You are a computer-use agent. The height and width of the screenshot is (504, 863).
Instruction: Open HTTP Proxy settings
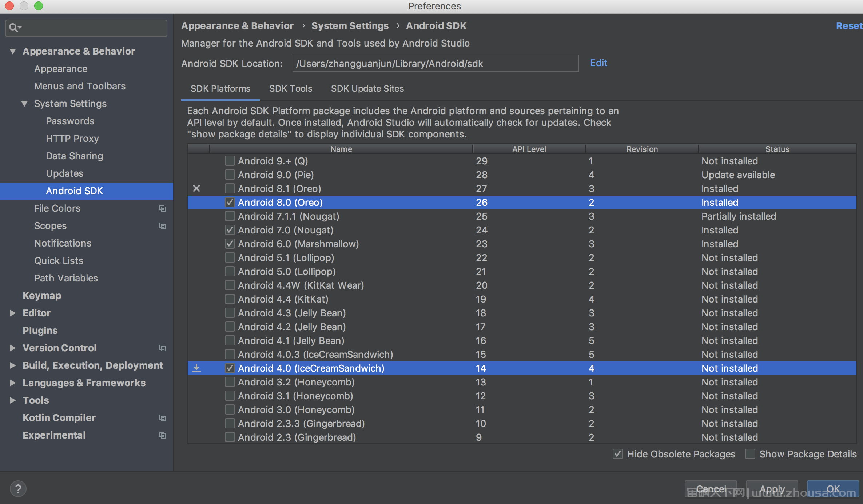click(x=72, y=139)
